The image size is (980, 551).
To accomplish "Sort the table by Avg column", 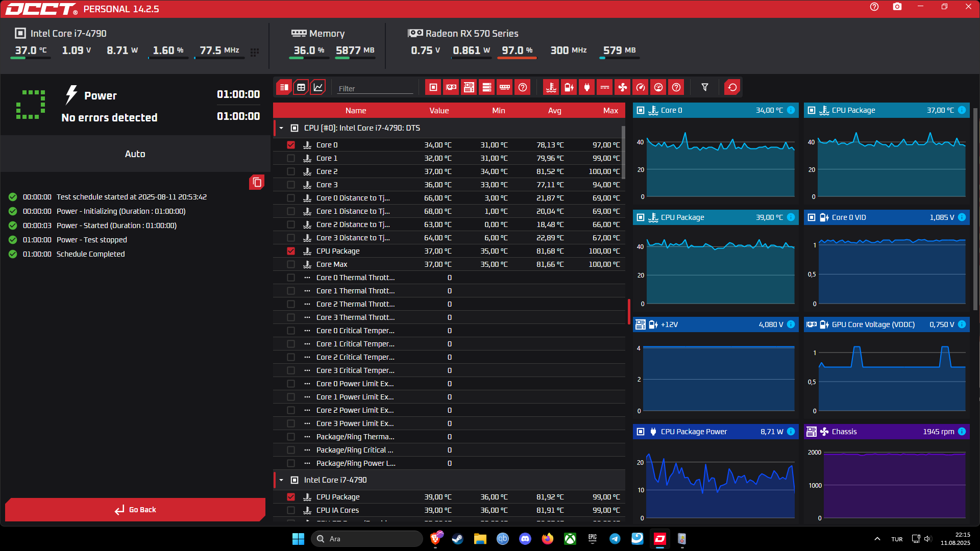I will (555, 111).
